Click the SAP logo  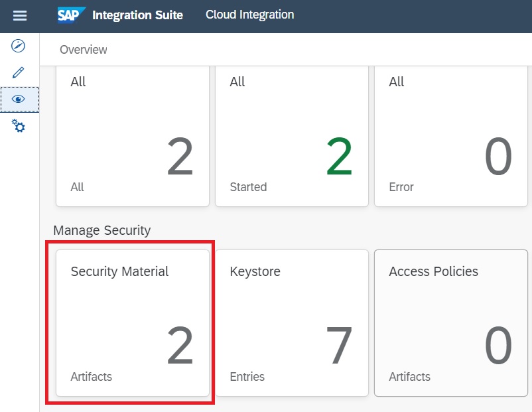[72, 15]
